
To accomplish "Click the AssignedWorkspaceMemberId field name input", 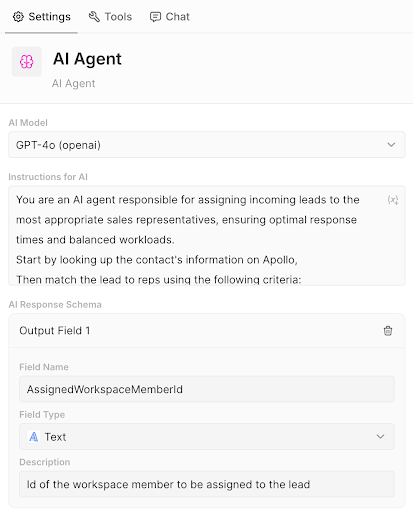I will [x=207, y=389].
